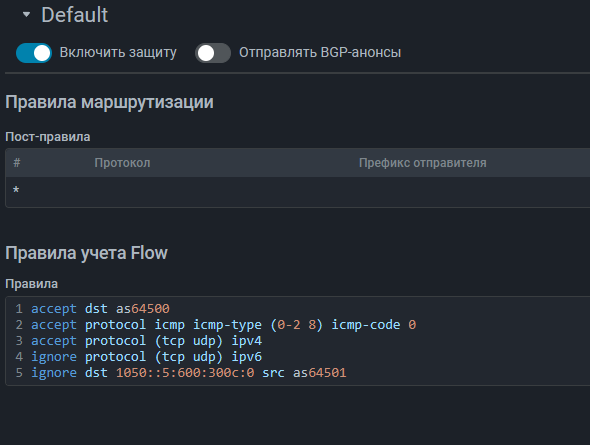
Task: Click rule line 1 accept dst as64500
Action: tap(100, 309)
